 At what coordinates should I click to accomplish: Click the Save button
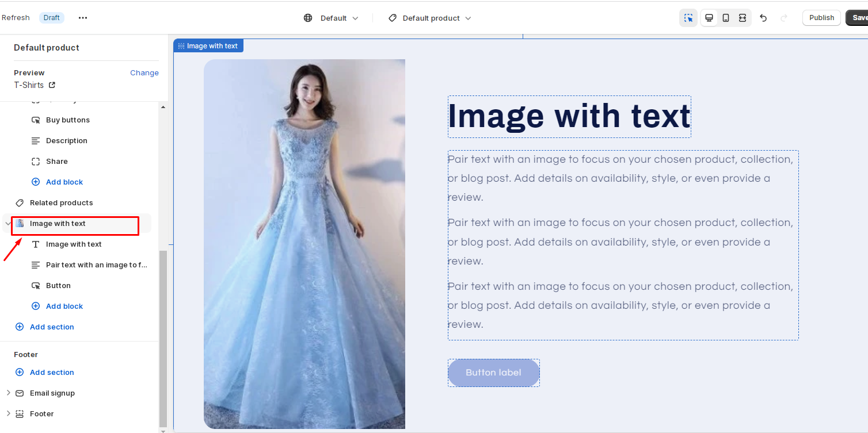pos(858,18)
